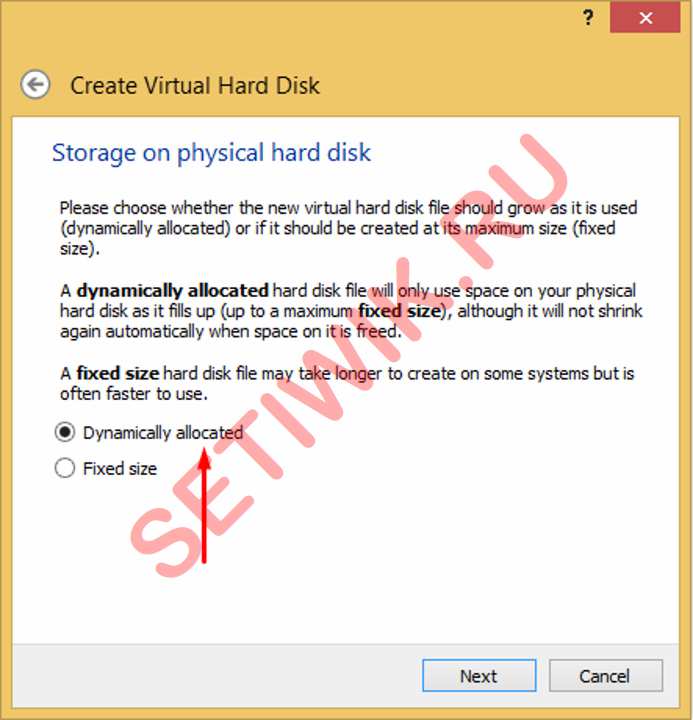The width and height of the screenshot is (693, 720).
Task: Proceed with the Next button
Action: pos(479,676)
